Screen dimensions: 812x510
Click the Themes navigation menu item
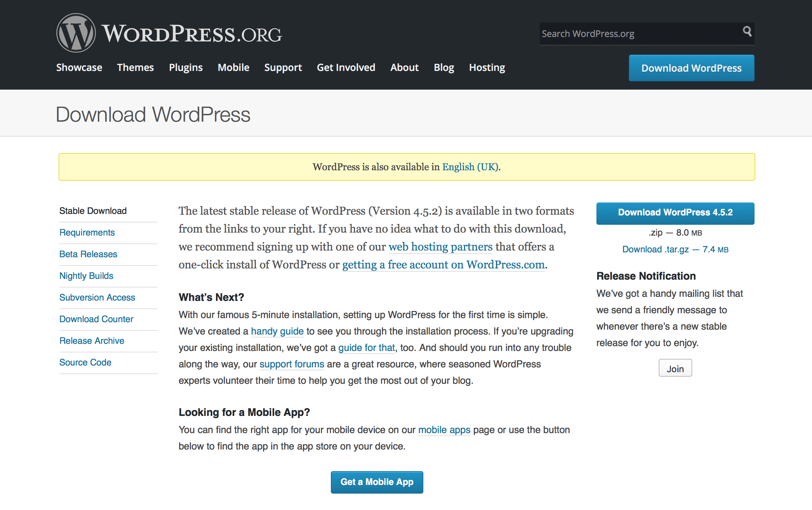(135, 68)
